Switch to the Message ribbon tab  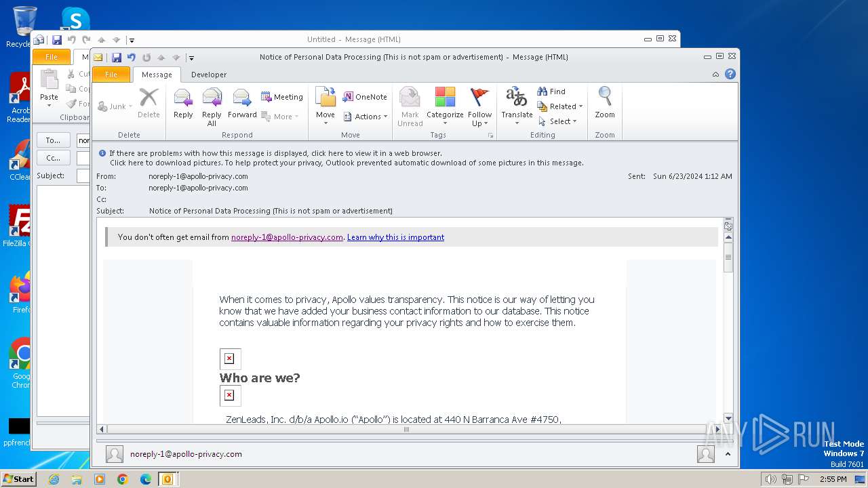pyautogui.click(x=157, y=75)
